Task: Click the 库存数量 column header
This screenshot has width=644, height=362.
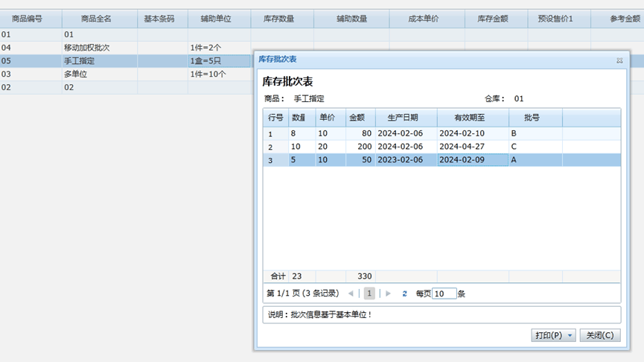Action: tap(281, 19)
